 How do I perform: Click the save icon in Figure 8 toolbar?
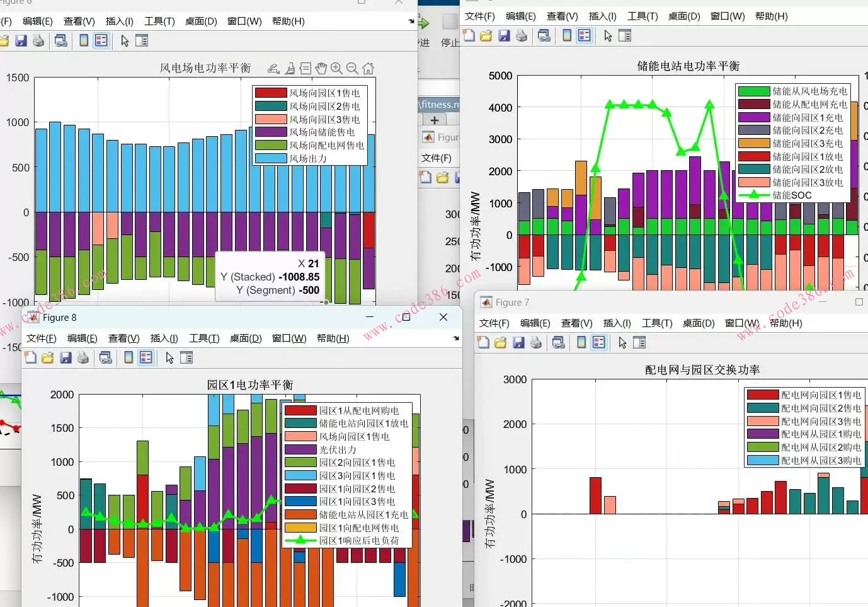click(x=66, y=358)
